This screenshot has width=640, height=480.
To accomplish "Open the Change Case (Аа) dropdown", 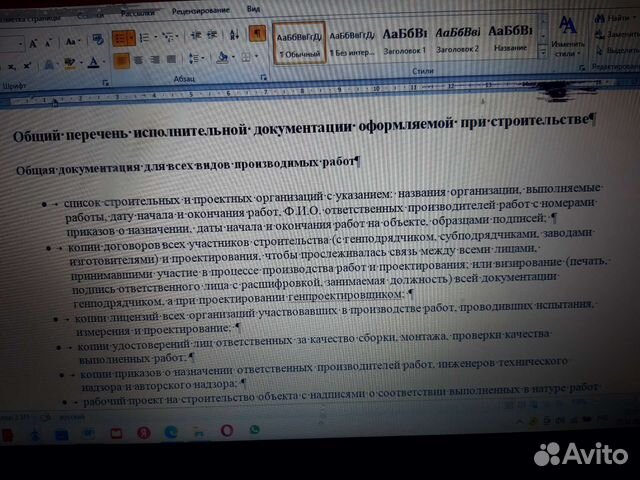I will coord(73,41).
